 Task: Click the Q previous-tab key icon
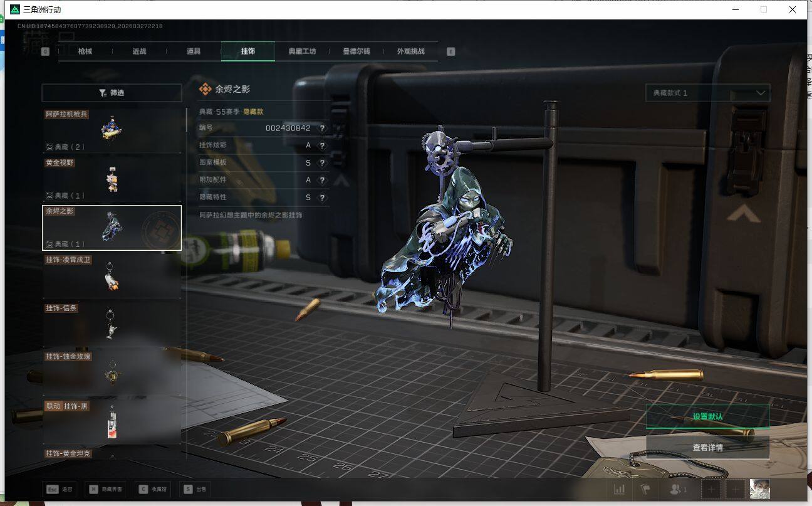(x=45, y=51)
